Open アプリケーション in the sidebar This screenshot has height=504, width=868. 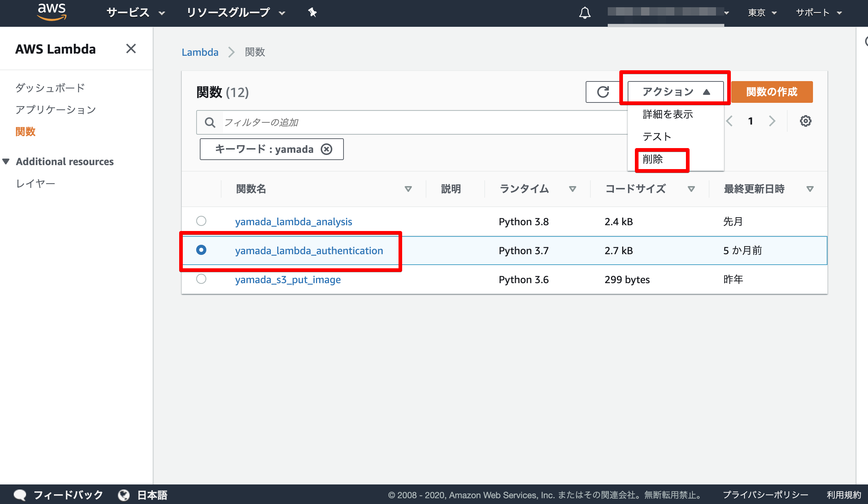[56, 110]
